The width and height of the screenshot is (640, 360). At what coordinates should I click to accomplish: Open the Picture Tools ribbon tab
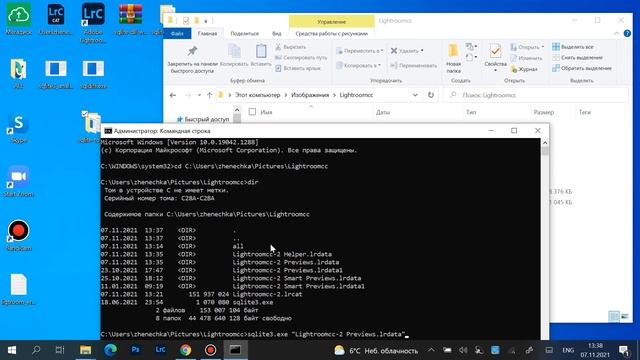tap(331, 33)
